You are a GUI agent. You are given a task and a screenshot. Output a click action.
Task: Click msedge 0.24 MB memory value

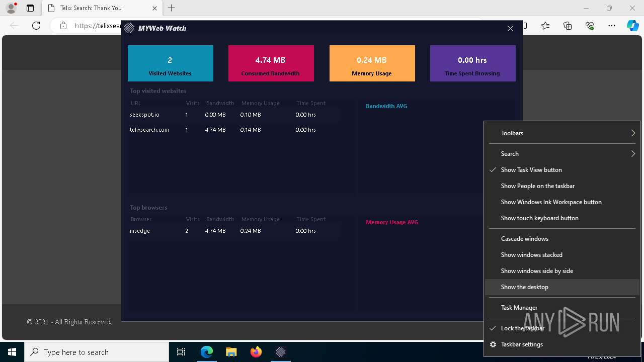click(x=251, y=231)
